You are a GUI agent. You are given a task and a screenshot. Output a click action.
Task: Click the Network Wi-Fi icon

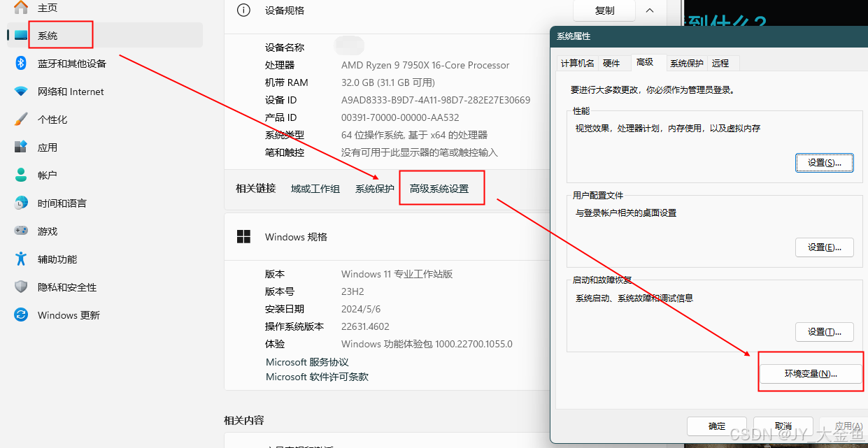click(x=21, y=91)
